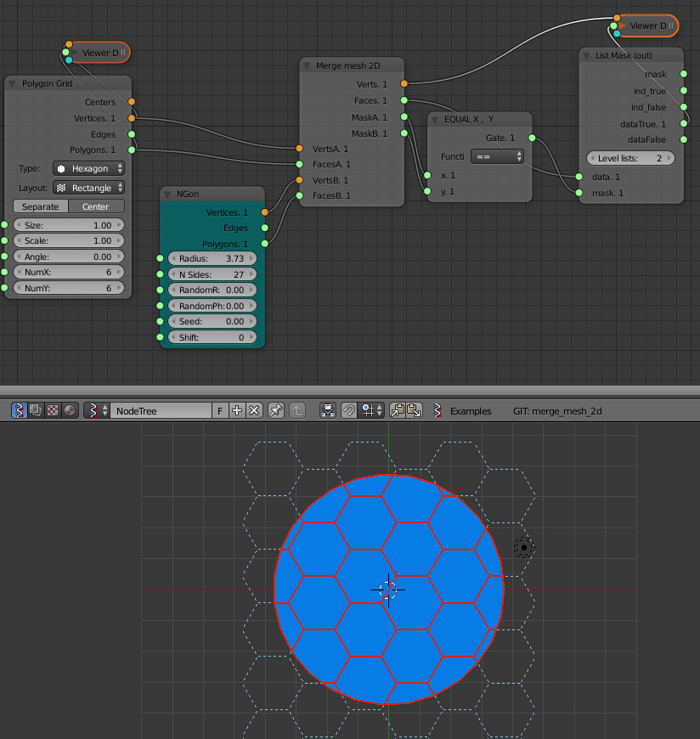Click the GIT: merge_mesh_2d label
The image size is (700, 739).
[x=557, y=411]
